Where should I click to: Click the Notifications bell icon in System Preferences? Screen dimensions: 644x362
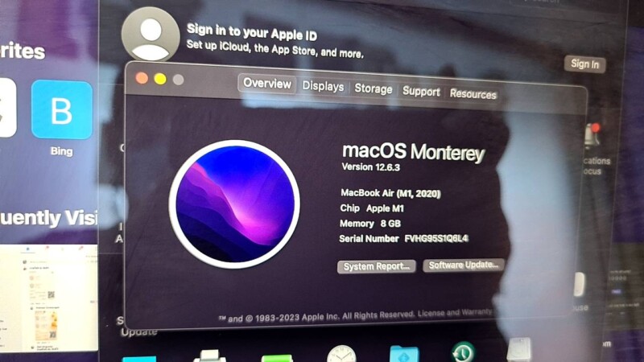pos(592,135)
